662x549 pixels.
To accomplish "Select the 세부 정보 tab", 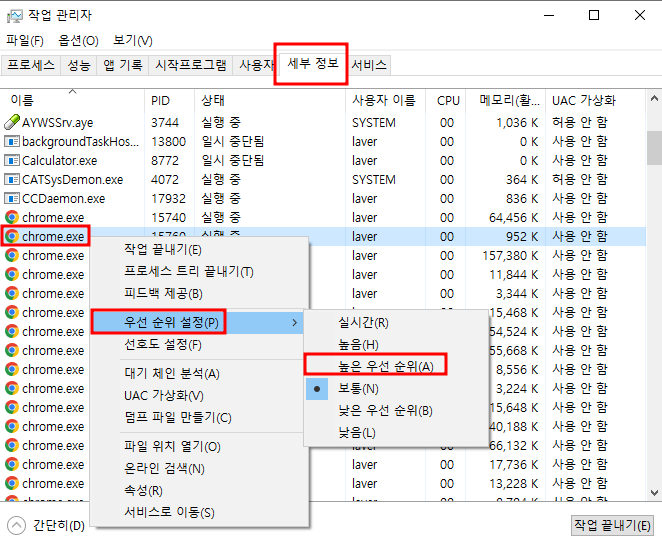I will point(313,63).
